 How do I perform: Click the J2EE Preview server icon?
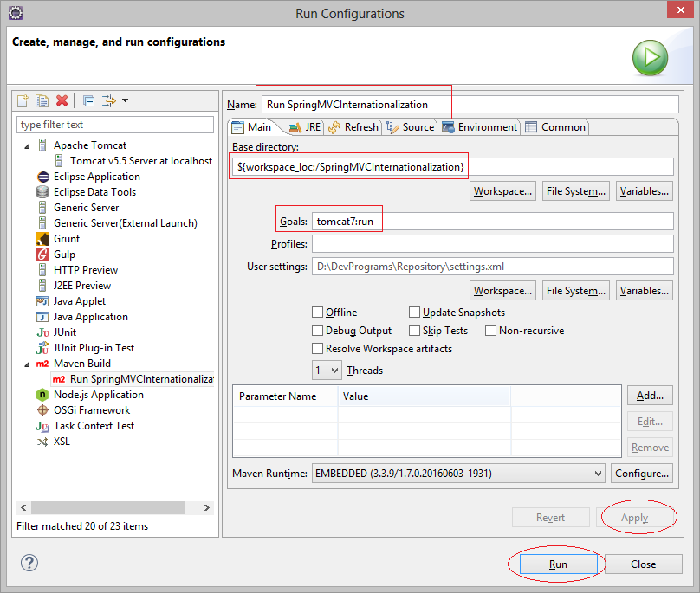42,286
